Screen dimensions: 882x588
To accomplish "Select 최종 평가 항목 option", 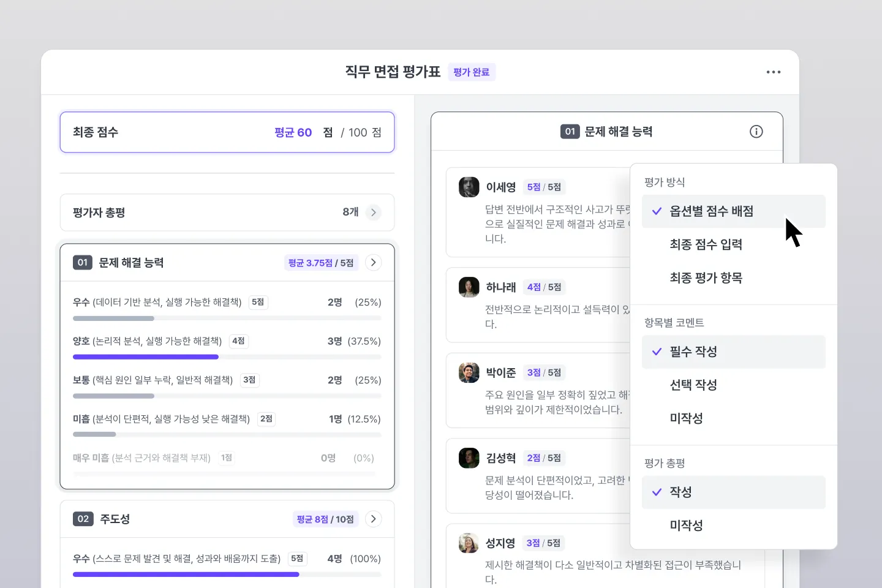I will pyautogui.click(x=734, y=277).
